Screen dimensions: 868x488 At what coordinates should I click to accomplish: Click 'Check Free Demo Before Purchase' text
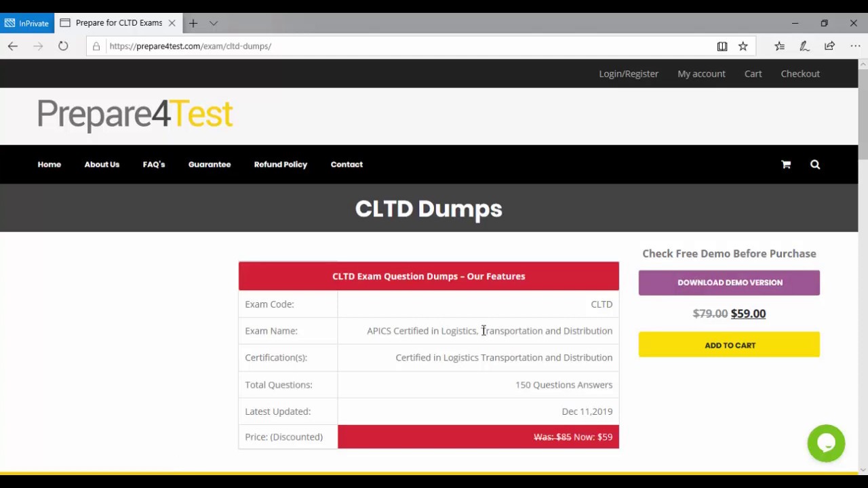click(x=729, y=253)
